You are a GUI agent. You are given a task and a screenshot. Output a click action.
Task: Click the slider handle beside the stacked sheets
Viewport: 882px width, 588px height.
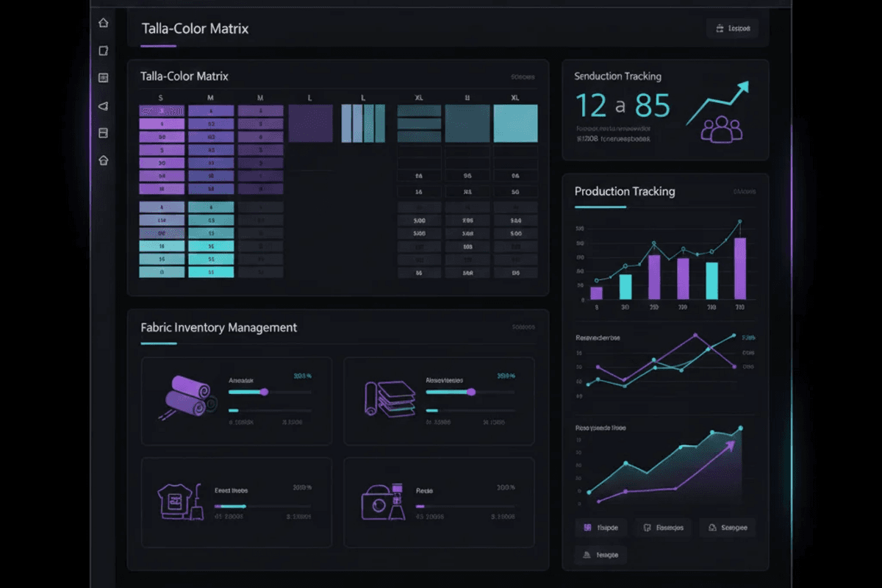pos(471,392)
